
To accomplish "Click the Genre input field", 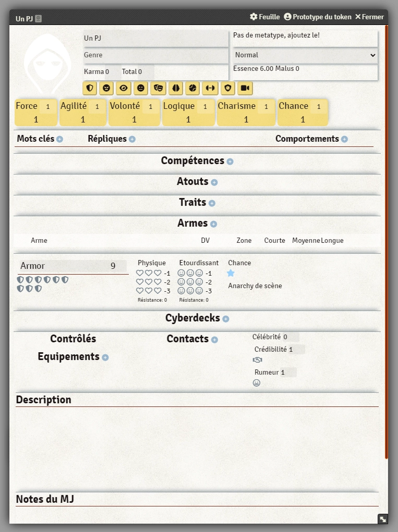I will (155, 55).
